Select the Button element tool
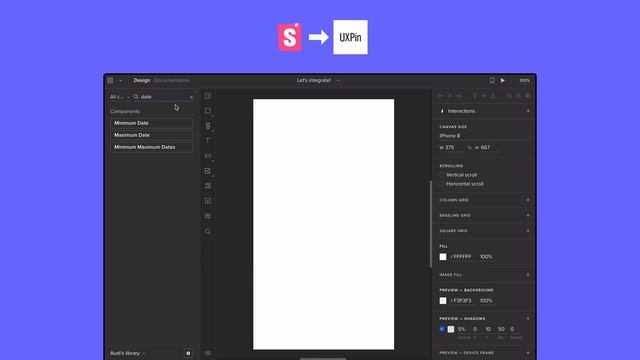 tap(208, 156)
